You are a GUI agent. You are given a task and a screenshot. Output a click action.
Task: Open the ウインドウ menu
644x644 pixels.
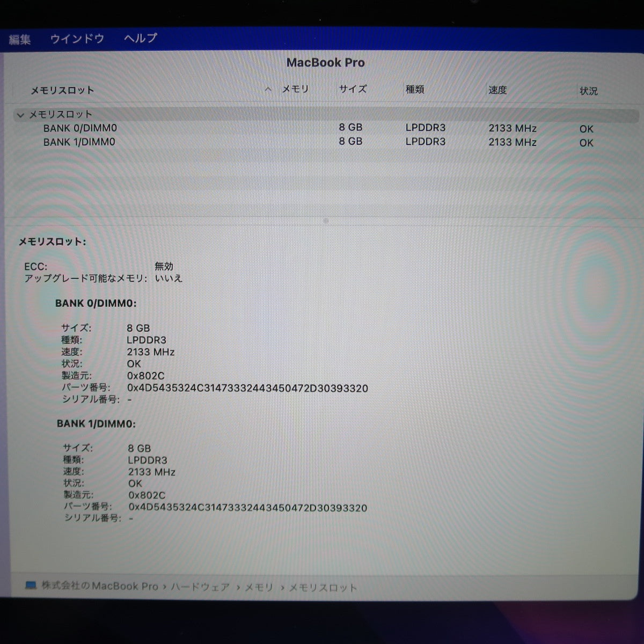[77, 38]
